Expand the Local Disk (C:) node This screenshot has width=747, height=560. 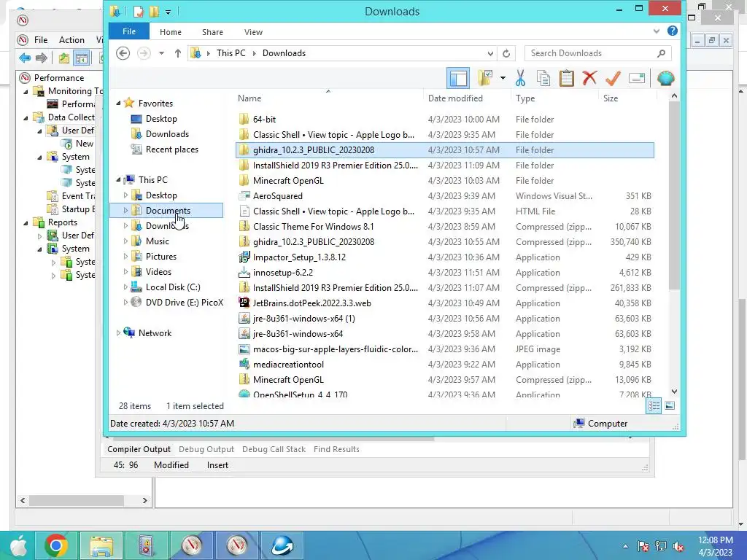(125, 287)
